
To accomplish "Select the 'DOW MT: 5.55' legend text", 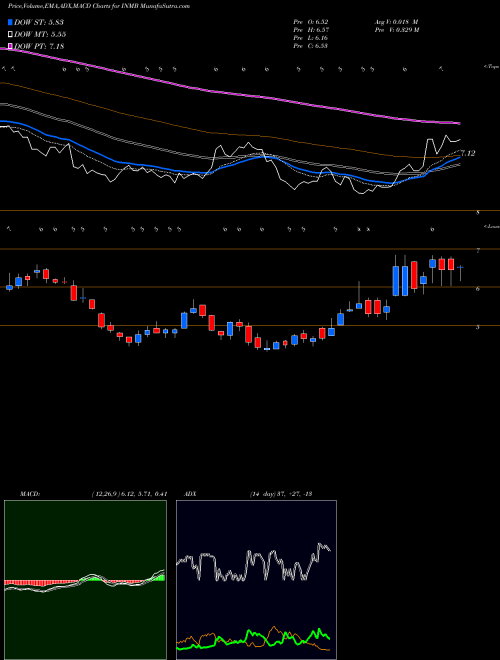I will [x=40, y=34].
